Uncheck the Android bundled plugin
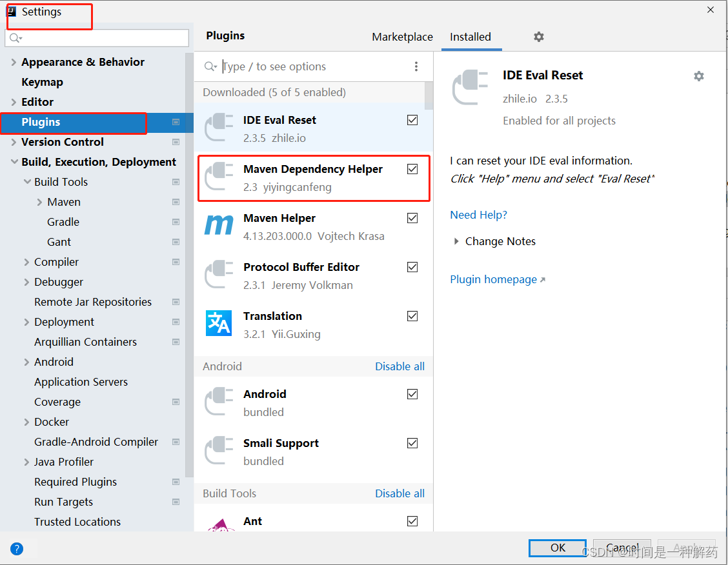The width and height of the screenshot is (728, 565). (x=412, y=394)
